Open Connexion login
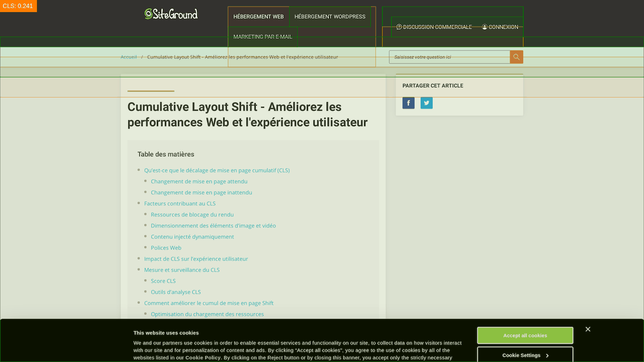Viewport: 644px width, 362px height. [x=500, y=27]
